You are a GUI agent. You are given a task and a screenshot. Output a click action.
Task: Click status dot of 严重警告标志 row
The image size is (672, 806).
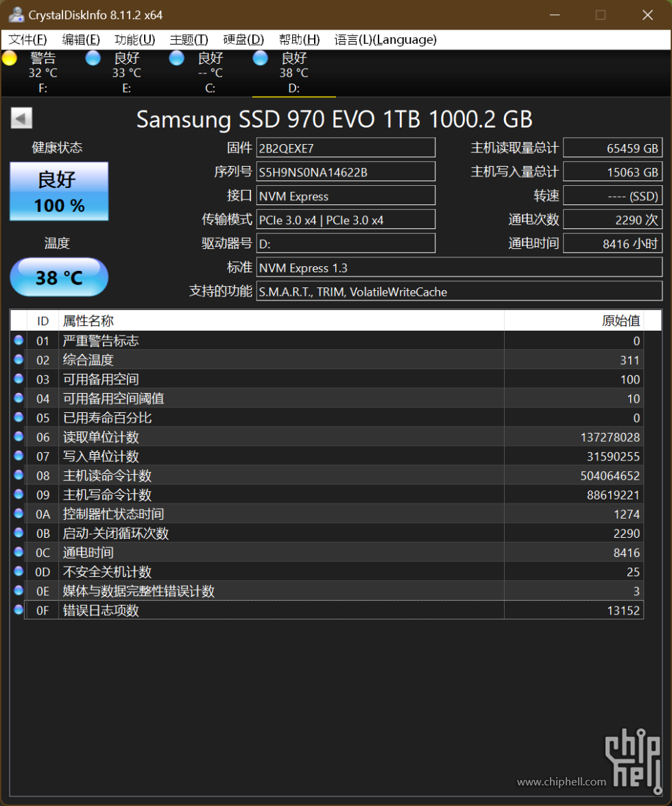(x=19, y=340)
